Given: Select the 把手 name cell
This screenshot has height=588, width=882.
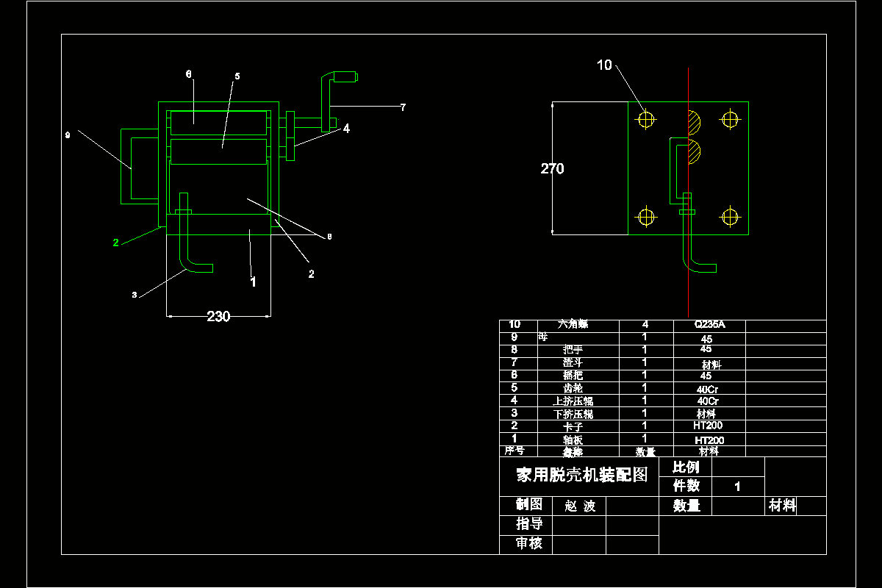Looking at the screenshot, I should pos(573,350).
